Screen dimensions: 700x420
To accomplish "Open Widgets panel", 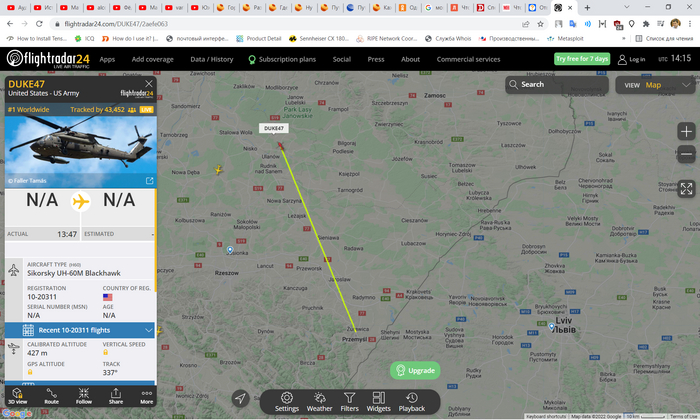I will (379, 402).
